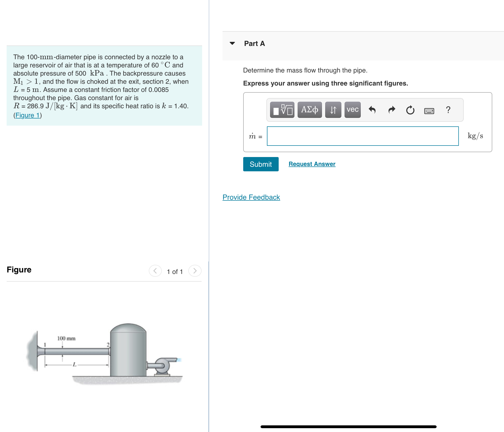Go to previous figure page

click(155, 271)
